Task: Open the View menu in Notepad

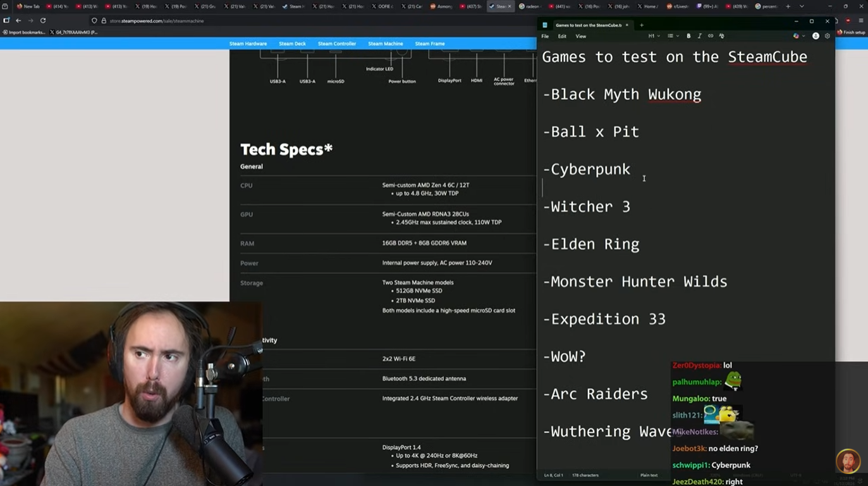Action: (580, 36)
